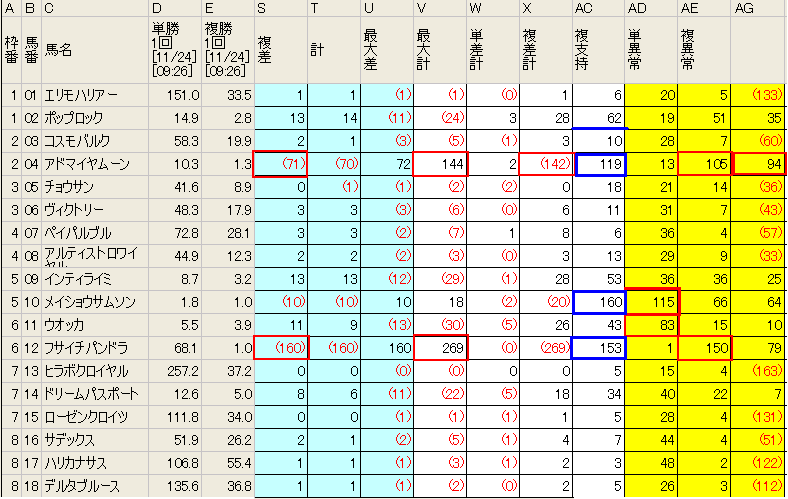Select horse name インティライミ
788x499 pixels.
tap(78, 279)
